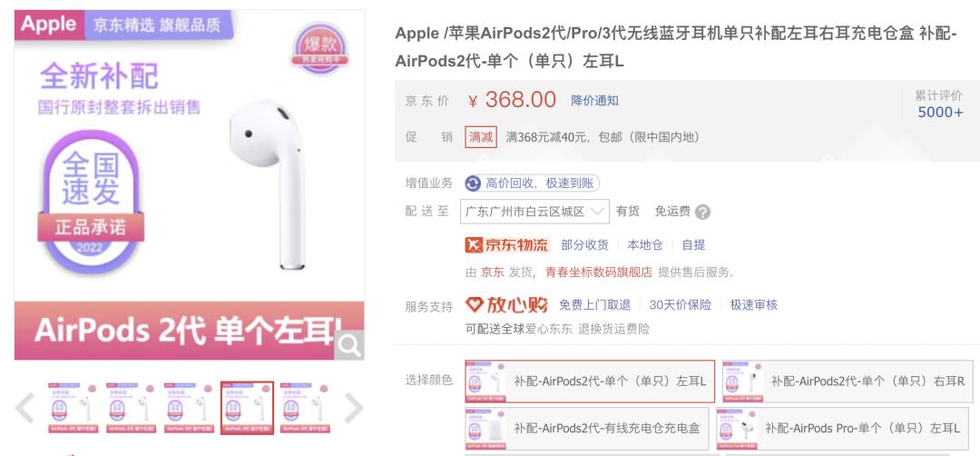Open the delivery address dropdown 广东广州市白云区城区
The height and width of the screenshot is (456, 980).
534,212
